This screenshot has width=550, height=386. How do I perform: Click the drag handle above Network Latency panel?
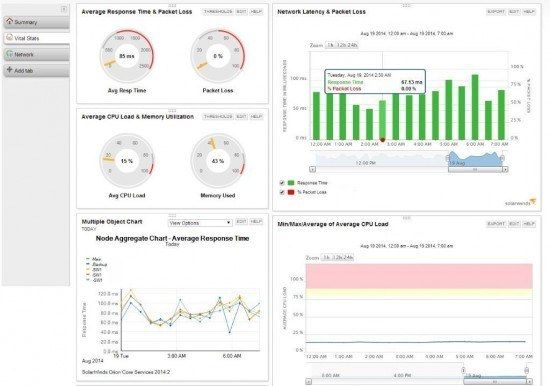tap(406, 6)
